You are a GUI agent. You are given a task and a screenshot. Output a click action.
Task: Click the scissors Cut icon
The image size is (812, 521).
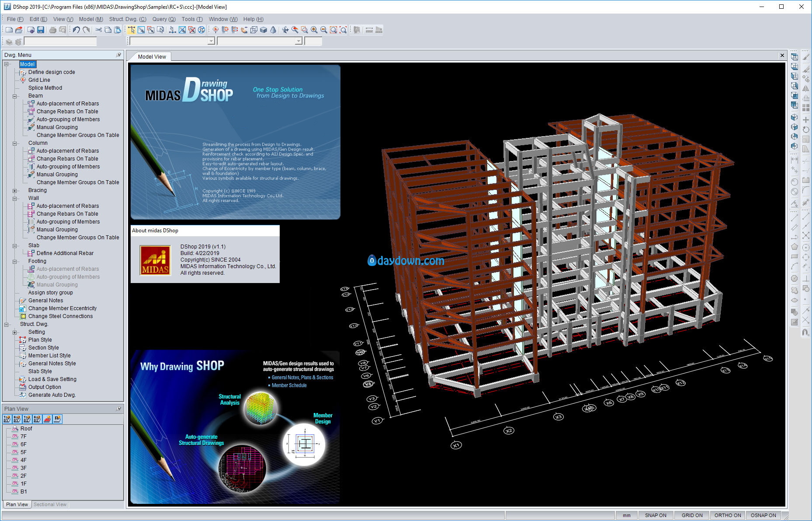tap(98, 30)
